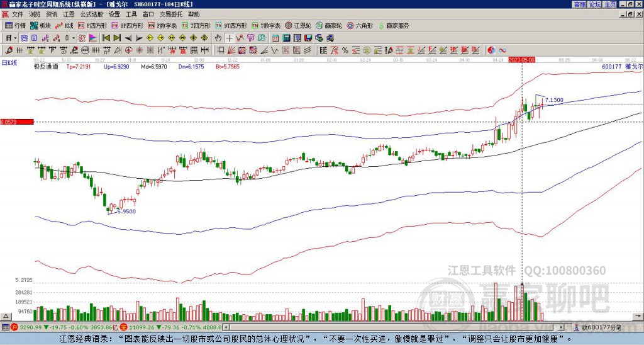Open the 六角形 hexagon tool

click(x=360, y=25)
